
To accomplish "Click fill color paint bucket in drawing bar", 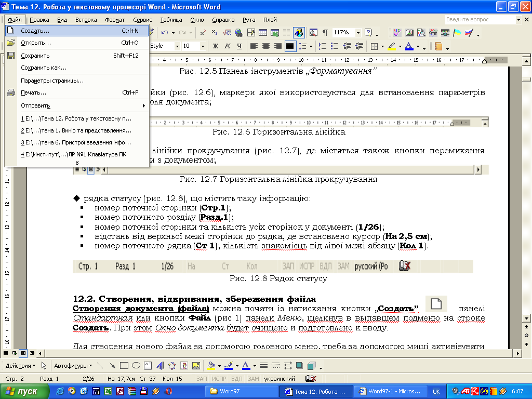I will coord(211,365).
